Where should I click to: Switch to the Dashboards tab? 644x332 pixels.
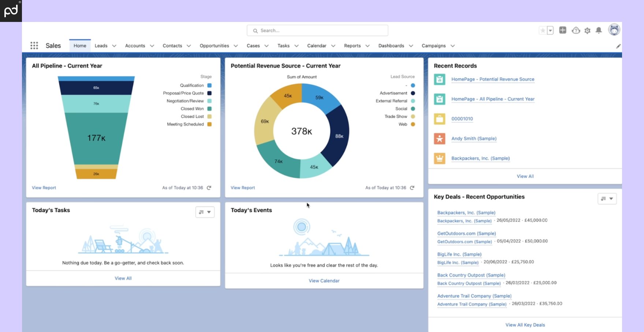(391, 46)
